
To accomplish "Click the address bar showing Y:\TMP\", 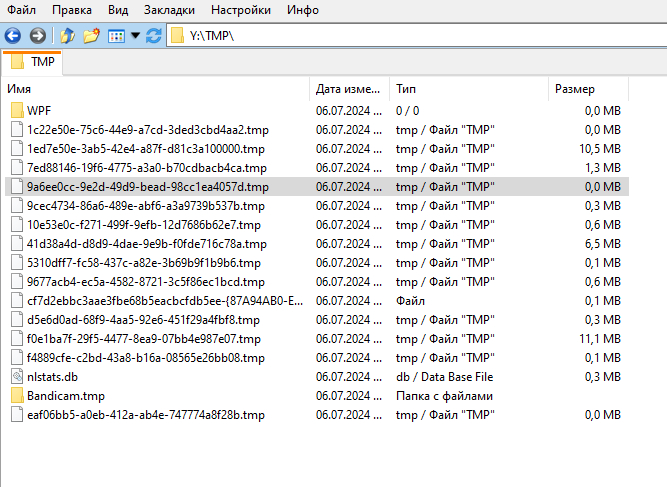I will point(417,36).
